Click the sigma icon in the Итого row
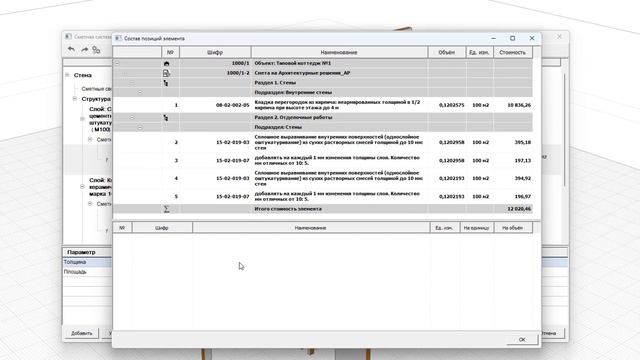This screenshot has height=360, width=640. tap(166, 209)
